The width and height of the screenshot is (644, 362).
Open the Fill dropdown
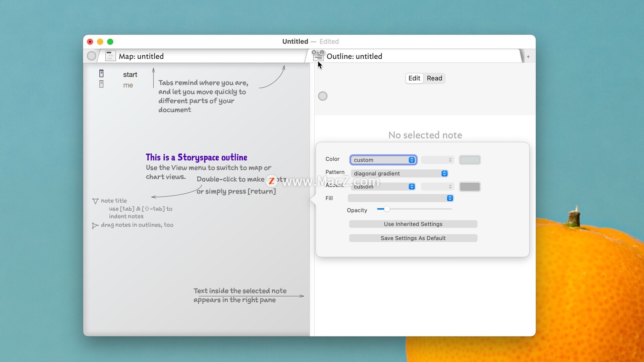point(401,198)
